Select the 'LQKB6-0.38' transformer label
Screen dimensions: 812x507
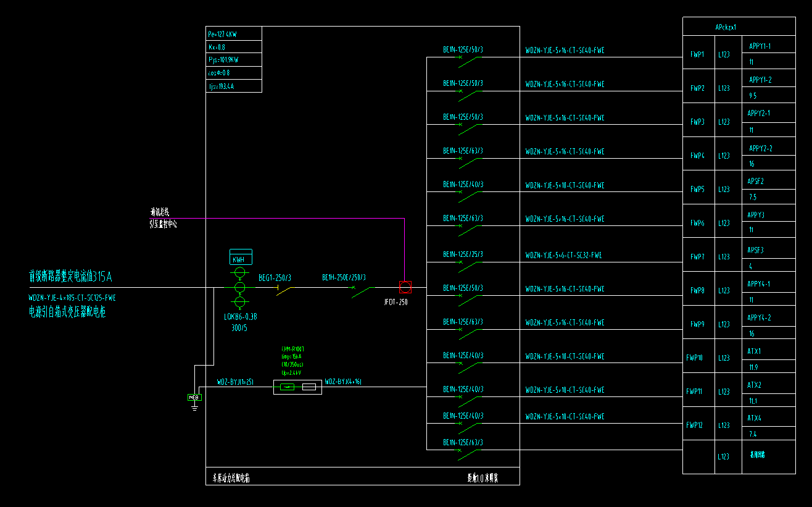(240, 316)
